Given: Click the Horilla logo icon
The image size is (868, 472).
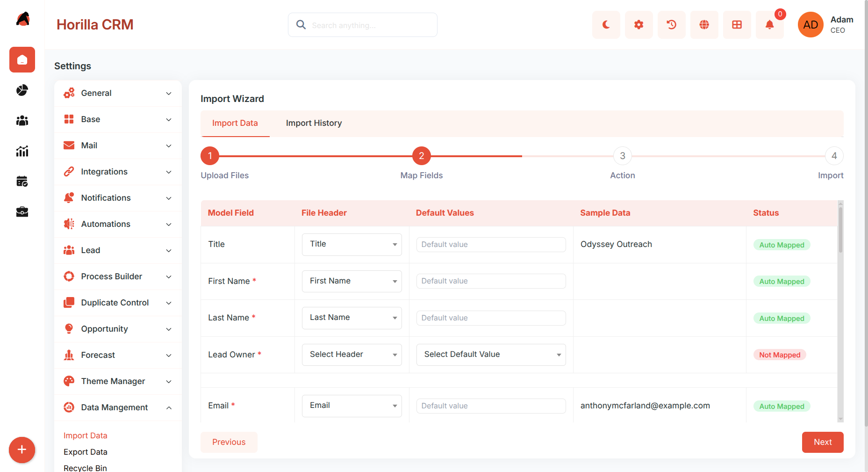Looking at the screenshot, I should [22, 19].
